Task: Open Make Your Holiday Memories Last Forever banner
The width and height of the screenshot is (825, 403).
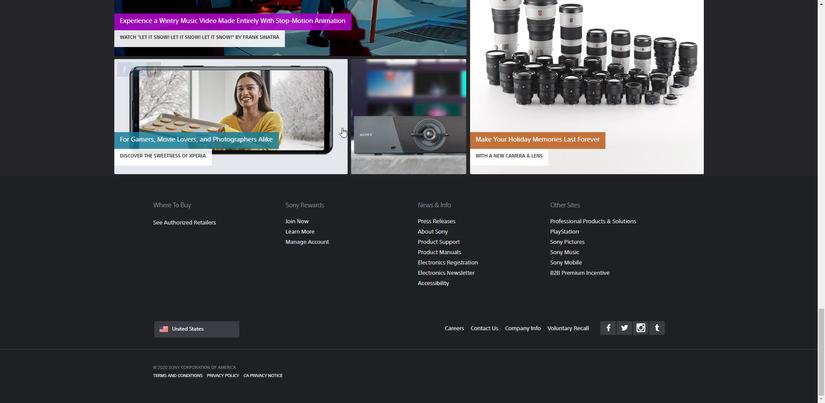Action: (x=537, y=140)
